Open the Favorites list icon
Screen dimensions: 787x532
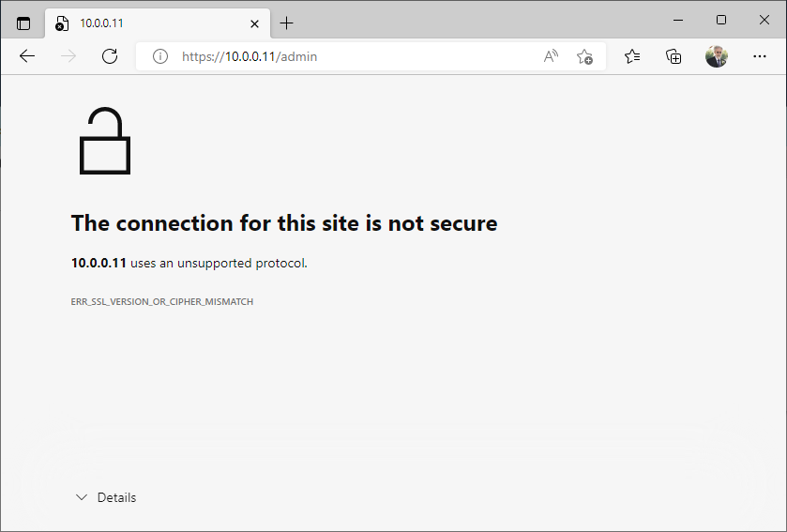coord(632,56)
